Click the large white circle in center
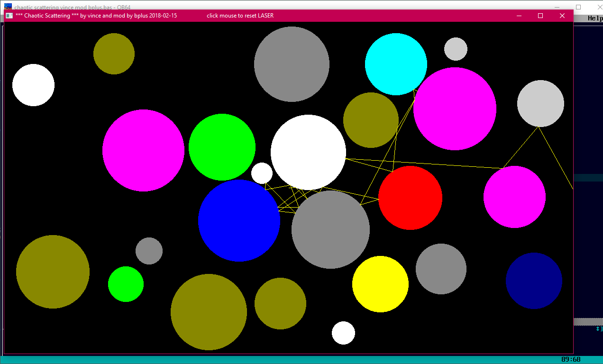 [x=308, y=152]
